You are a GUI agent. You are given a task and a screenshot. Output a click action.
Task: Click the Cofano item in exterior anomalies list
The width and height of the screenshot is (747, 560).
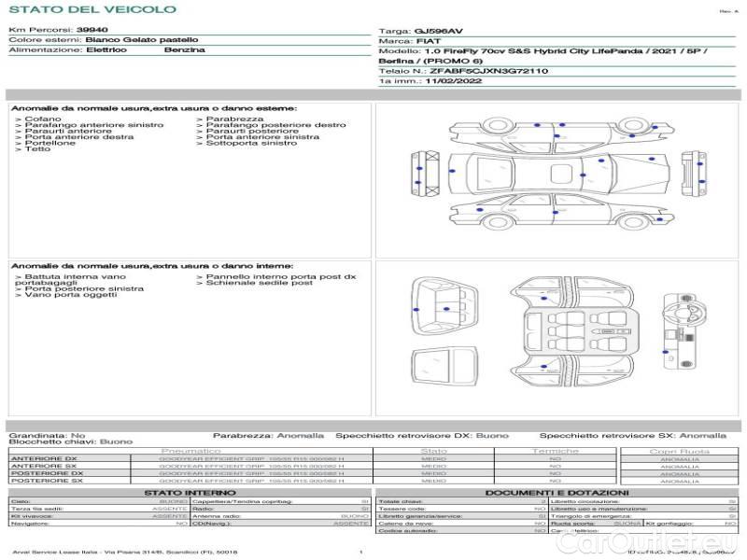(x=43, y=119)
